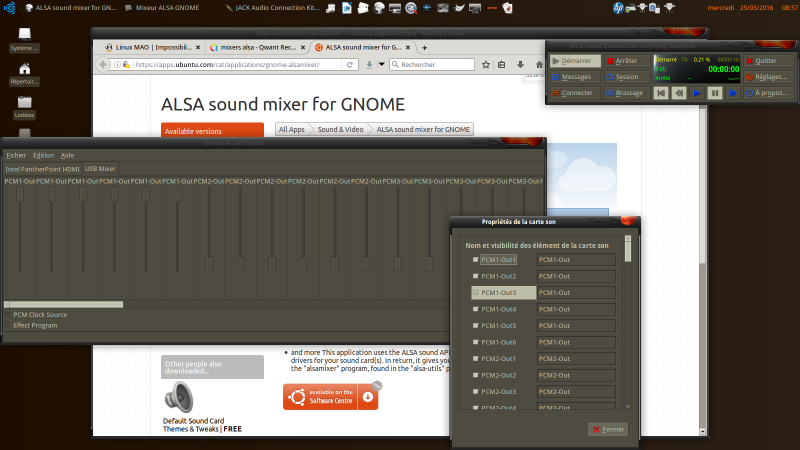Viewport: 800px width, 450px height.
Task: Open the JACK À propos dialog
Action: pyautogui.click(x=768, y=93)
